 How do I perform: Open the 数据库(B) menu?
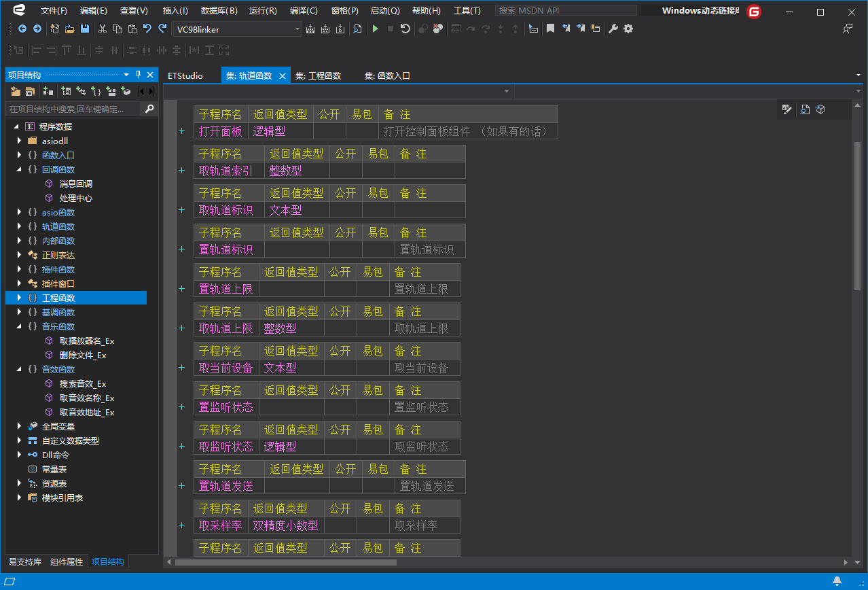point(219,11)
